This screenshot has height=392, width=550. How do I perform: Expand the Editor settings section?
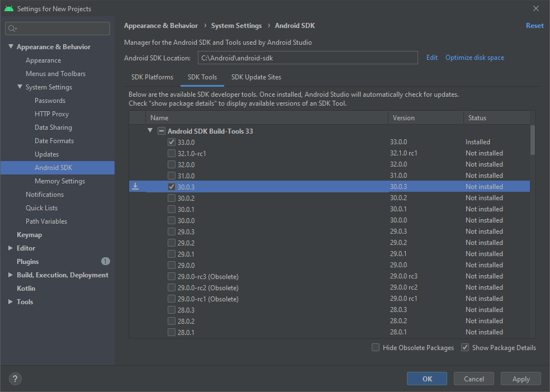11,248
